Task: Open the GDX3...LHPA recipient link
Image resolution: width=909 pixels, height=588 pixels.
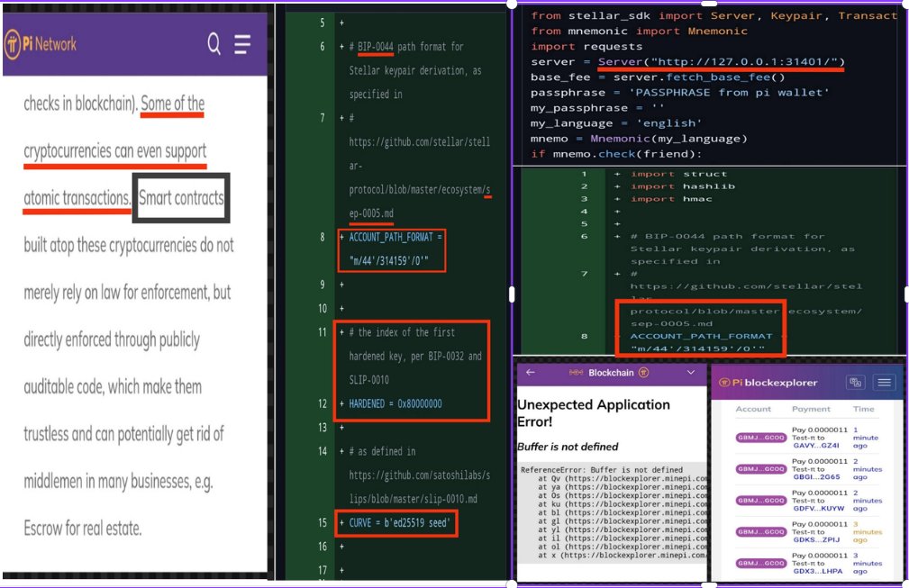Action: coord(818,571)
